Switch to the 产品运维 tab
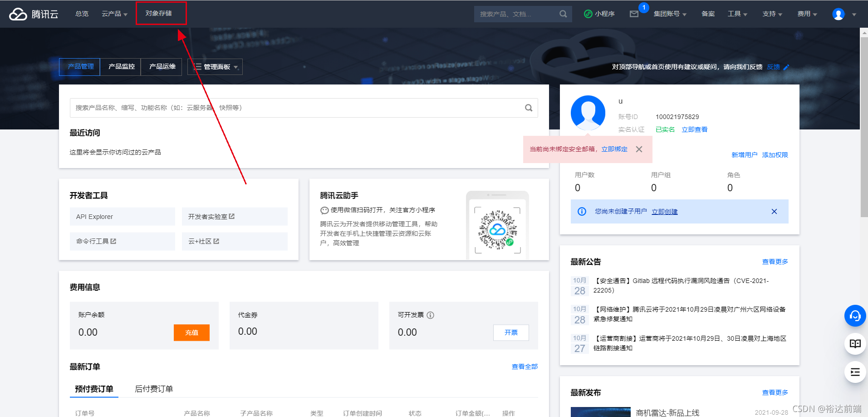 [162, 67]
